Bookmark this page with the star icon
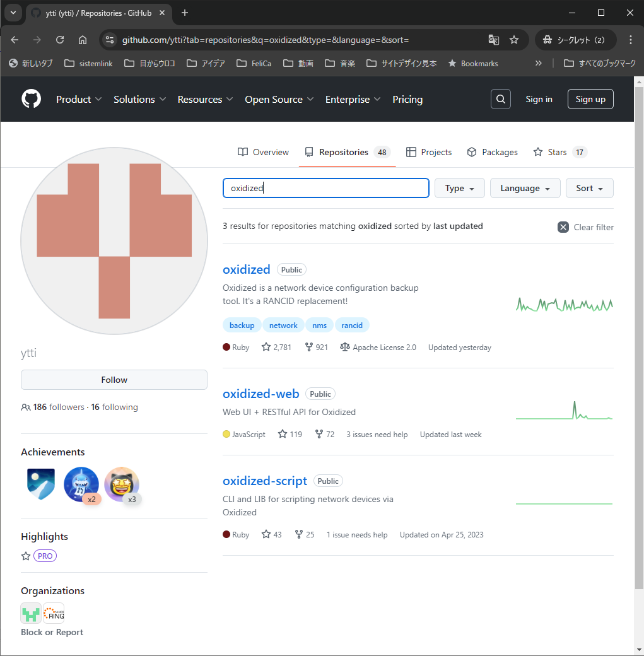Viewport: 644px width, 656px height. pos(514,40)
